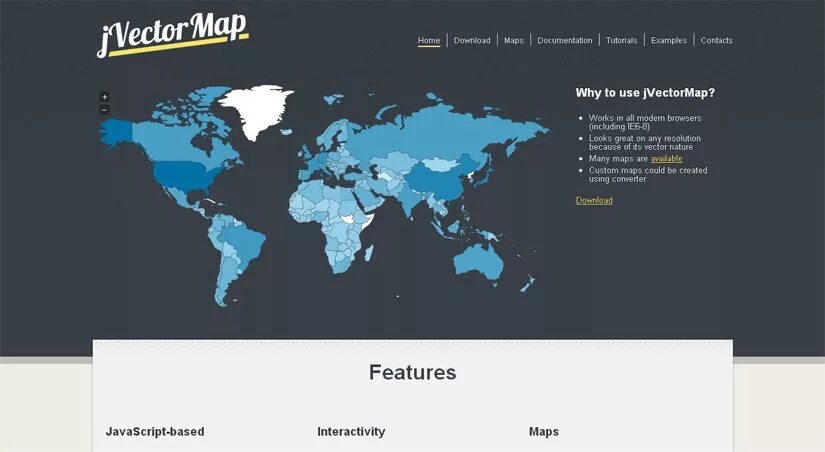This screenshot has width=825, height=452.
Task: Select New Zealand on the map
Action: coord(528,283)
